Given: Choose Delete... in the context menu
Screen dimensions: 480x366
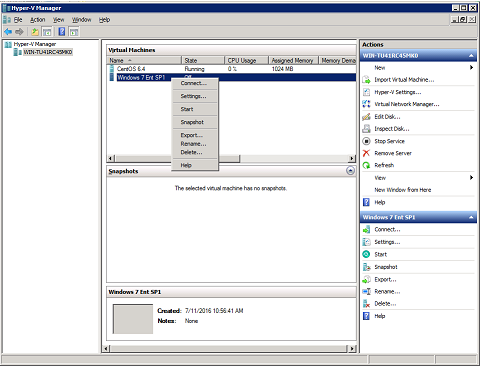Looking at the screenshot, I should (x=195, y=152).
